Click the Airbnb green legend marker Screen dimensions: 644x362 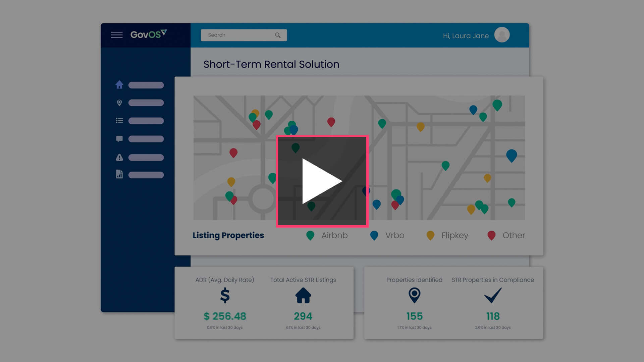[310, 236]
